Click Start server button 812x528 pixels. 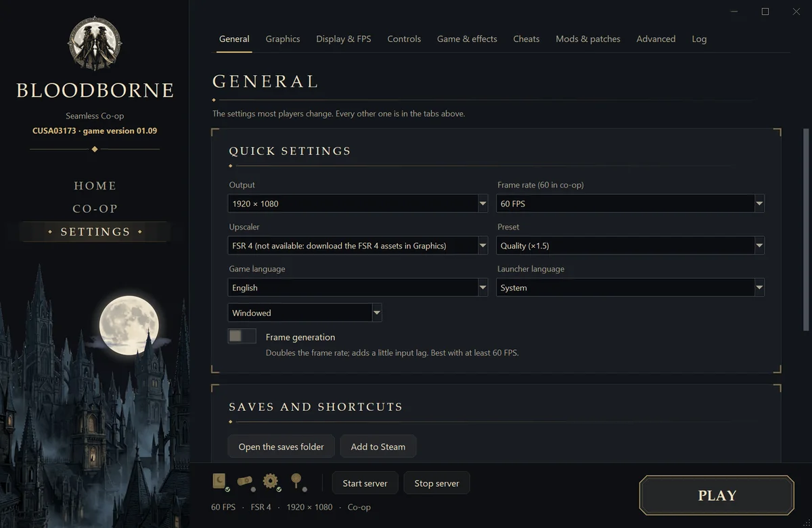coord(365,483)
